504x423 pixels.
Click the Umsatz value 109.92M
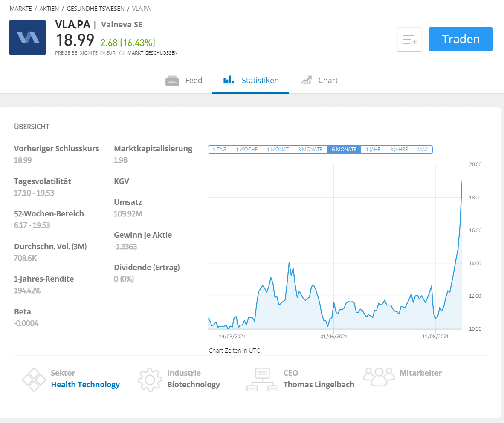click(128, 213)
